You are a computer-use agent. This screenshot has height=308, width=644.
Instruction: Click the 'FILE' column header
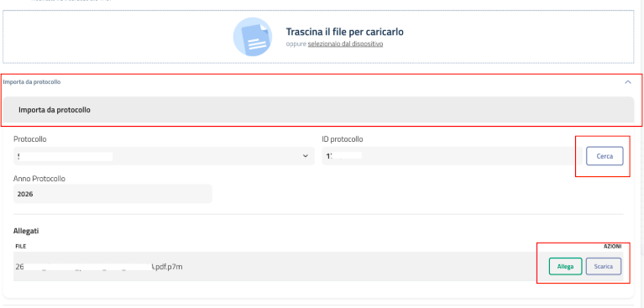[20, 247]
